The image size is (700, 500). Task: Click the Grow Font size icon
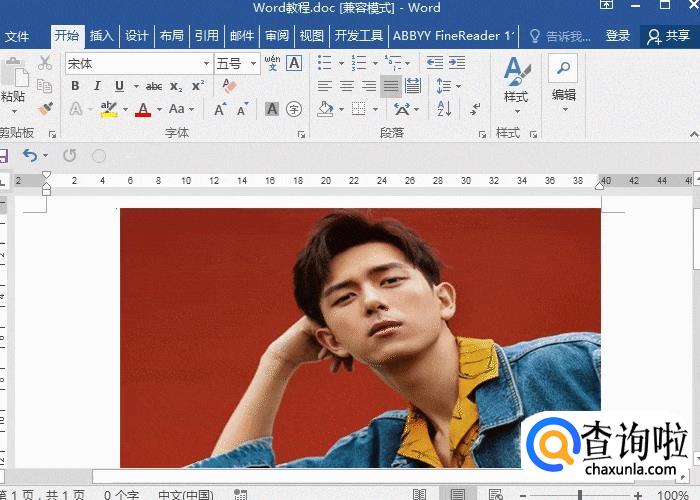(x=219, y=109)
